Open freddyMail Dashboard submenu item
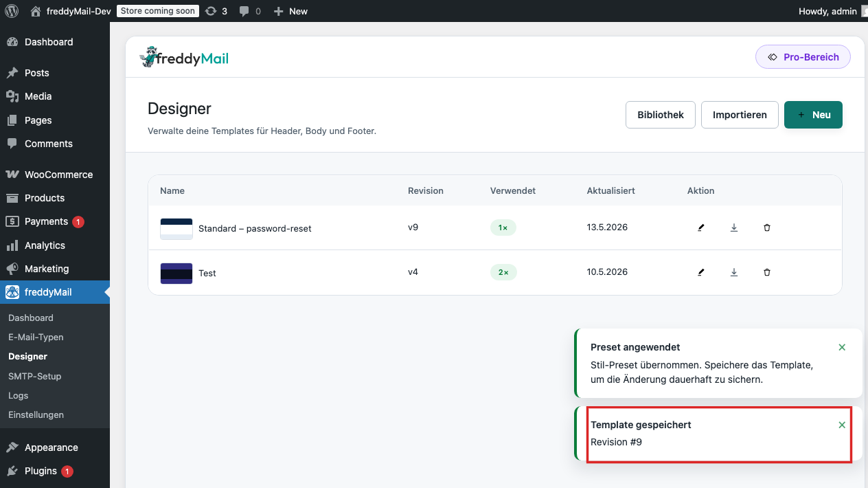868x488 pixels. tap(31, 318)
